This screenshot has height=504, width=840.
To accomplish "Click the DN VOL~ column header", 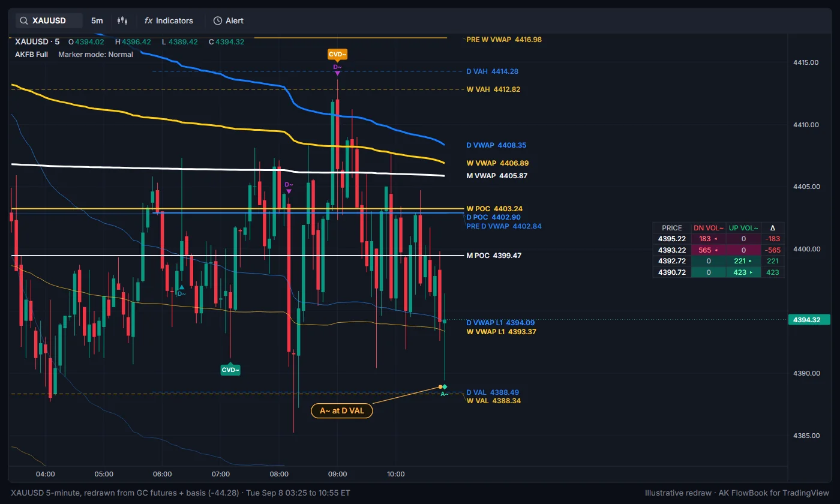I will [709, 228].
